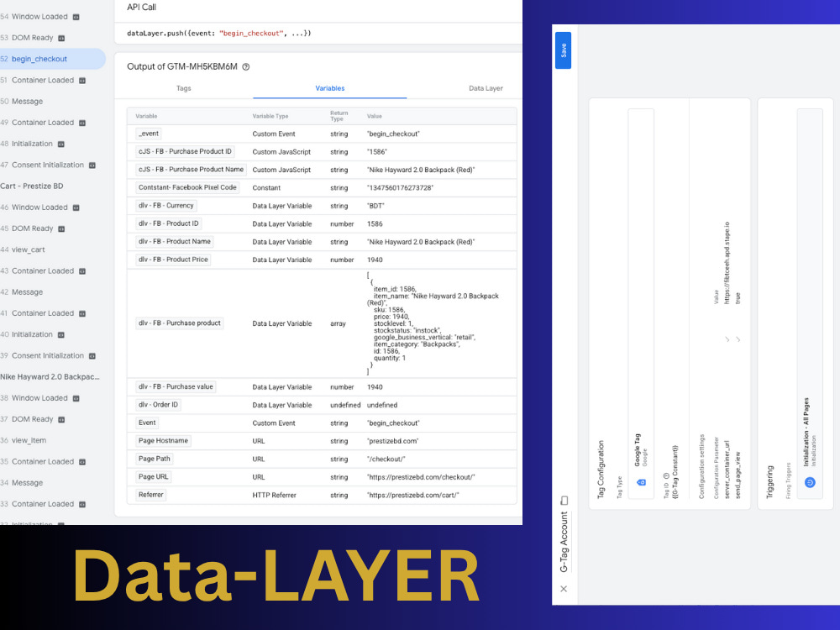Select the 42 Message event
Image resolution: width=840 pixels, height=630 pixels.
coord(22,292)
